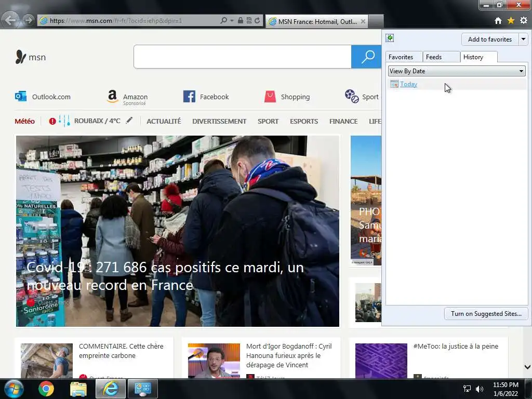Click the ROUBAIX / 4°C weather text

(97, 121)
